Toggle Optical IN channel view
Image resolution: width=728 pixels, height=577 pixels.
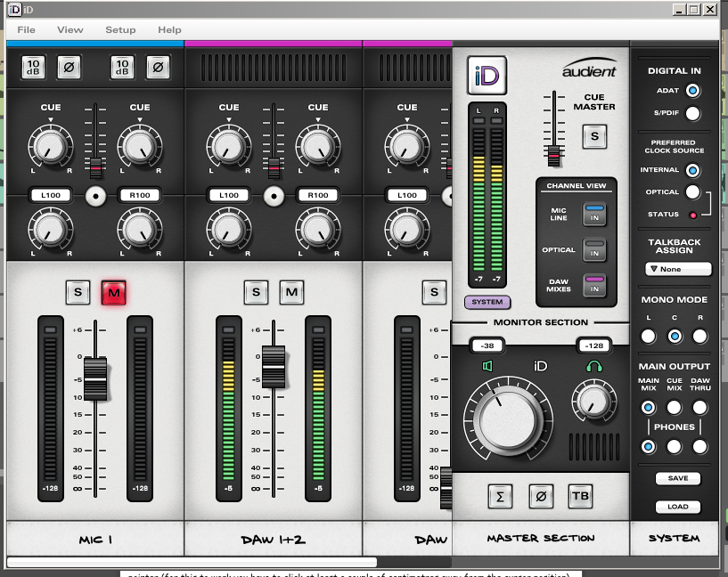594,249
